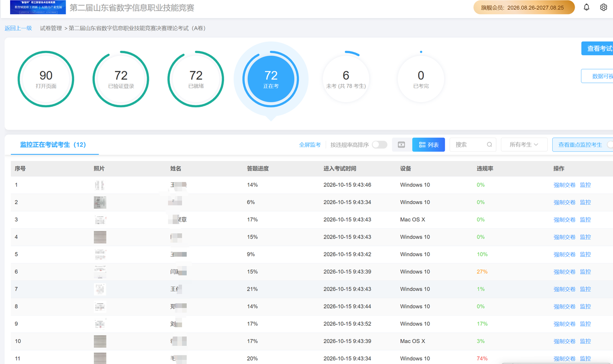This screenshot has width=613, height=364.
Task: Expand the 所有考生 filter dropdown
Action: click(x=524, y=145)
